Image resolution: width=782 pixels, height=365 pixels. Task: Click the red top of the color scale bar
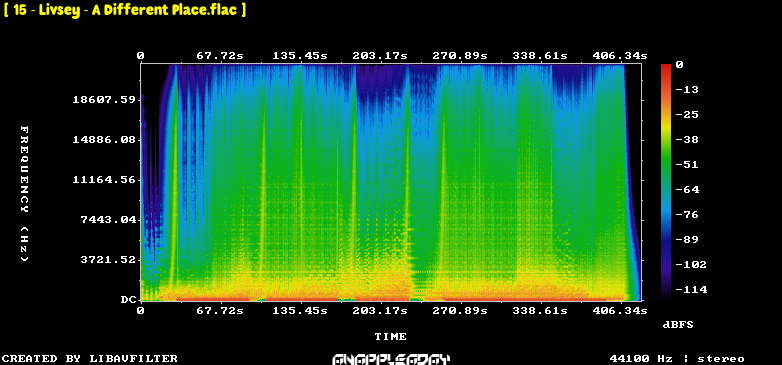point(666,68)
